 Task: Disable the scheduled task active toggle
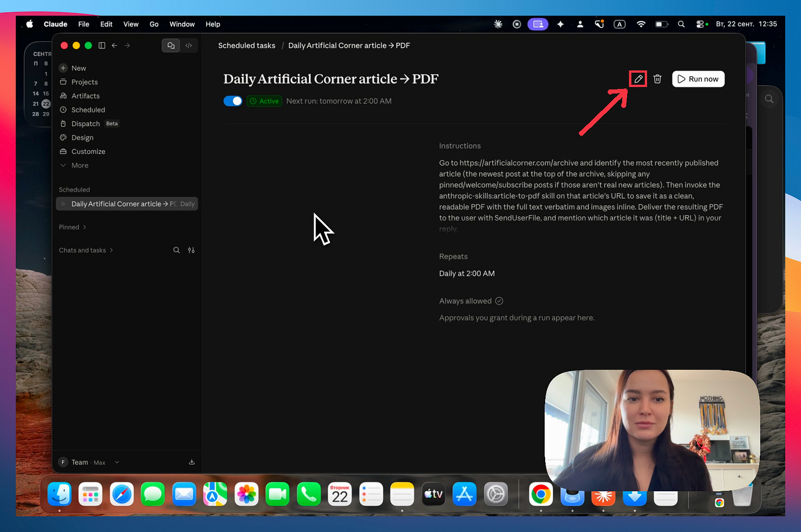click(233, 101)
